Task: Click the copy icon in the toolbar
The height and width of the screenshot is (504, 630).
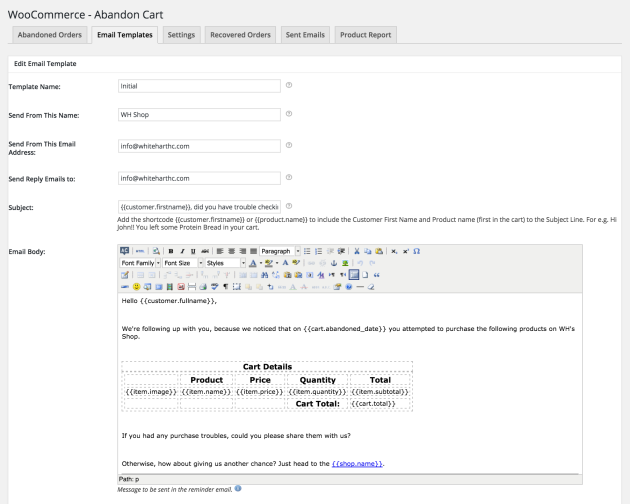Action: tap(368, 251)
